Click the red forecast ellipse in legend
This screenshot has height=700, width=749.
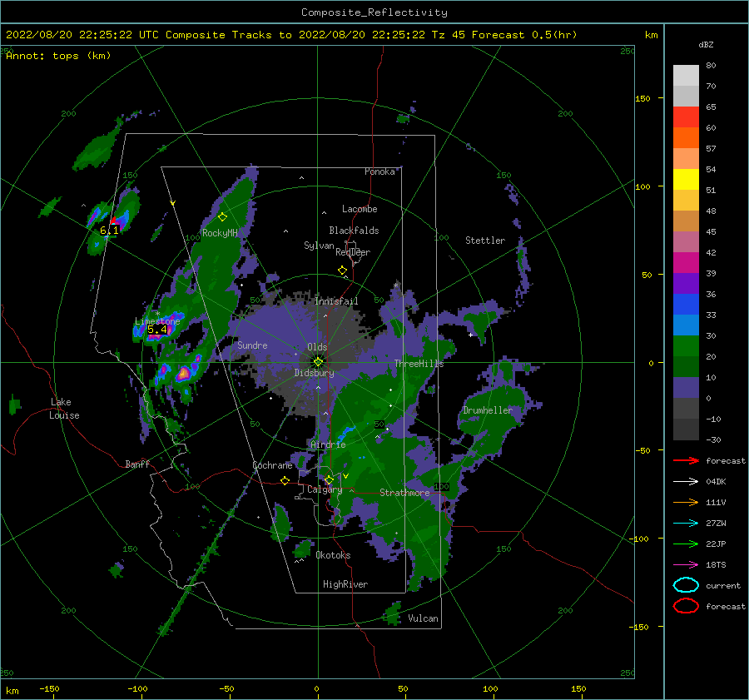click(686, 606)
